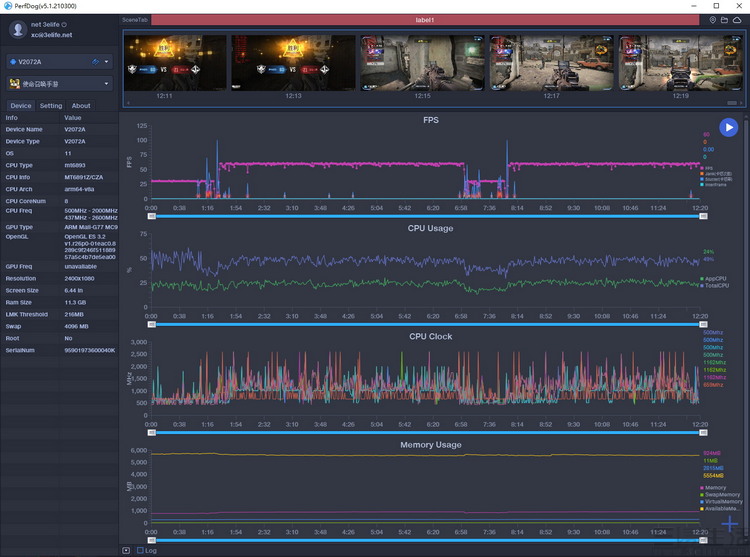Click the PerfDog logo in title bar
The height and width of the screenshot is (557, 750).
click(8, 6)
